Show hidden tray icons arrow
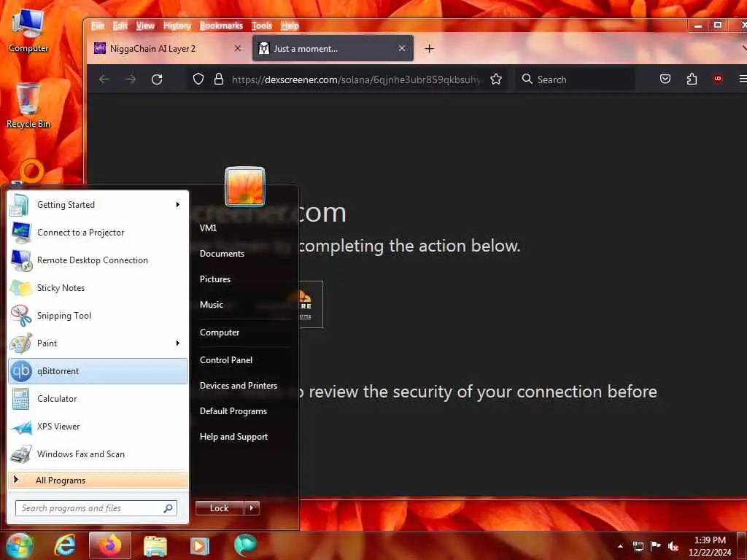The height and width of the screenshot is (560, 747). [620, 546]
